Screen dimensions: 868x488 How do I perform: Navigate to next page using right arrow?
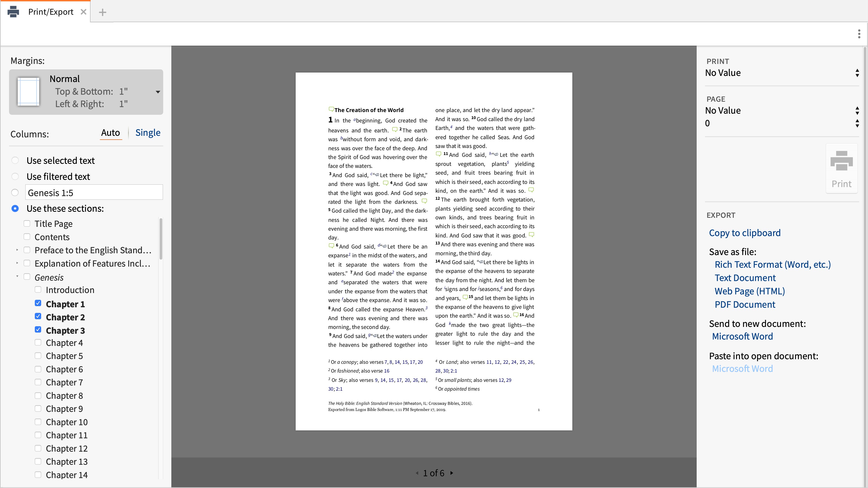click(451, 473)
